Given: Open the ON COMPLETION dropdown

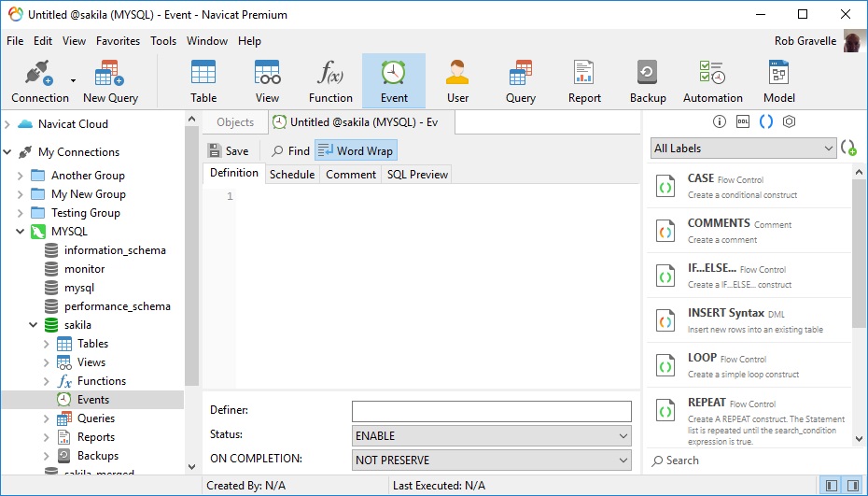Looking at the screenshot, I should [492, 460].
